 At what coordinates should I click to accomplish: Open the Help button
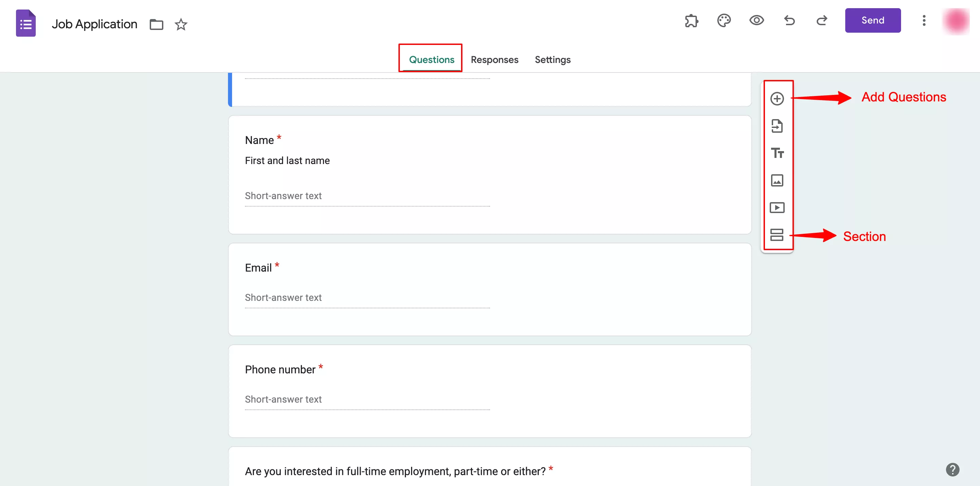click(x=953, y=470)
